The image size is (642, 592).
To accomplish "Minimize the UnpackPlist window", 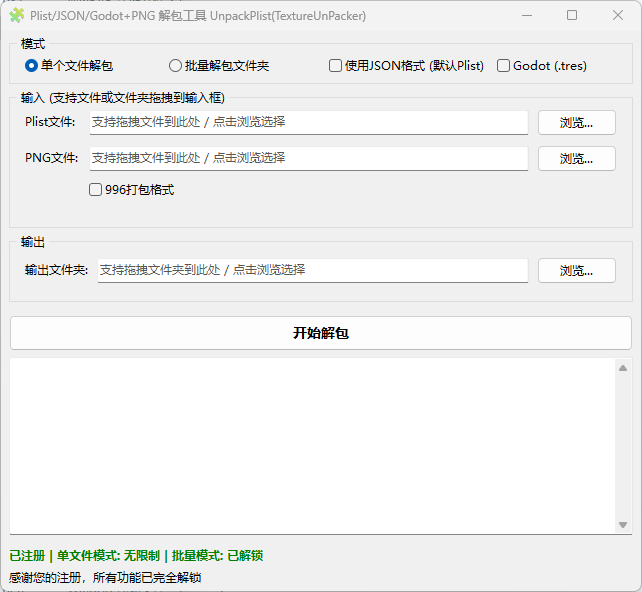I will coord(527,16).
